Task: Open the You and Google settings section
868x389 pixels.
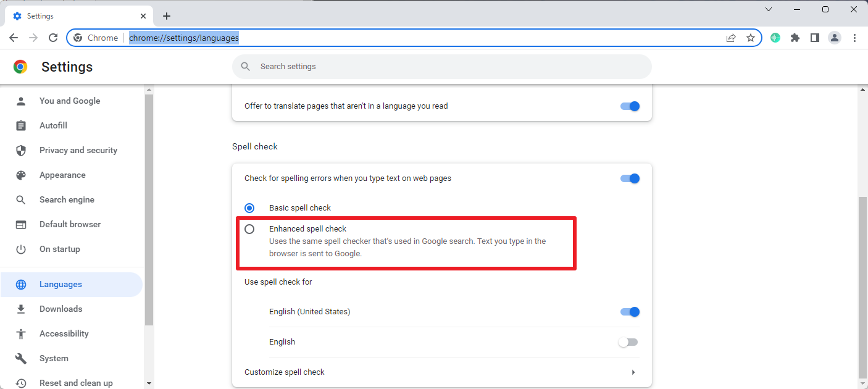Action: tap(70, 101)
